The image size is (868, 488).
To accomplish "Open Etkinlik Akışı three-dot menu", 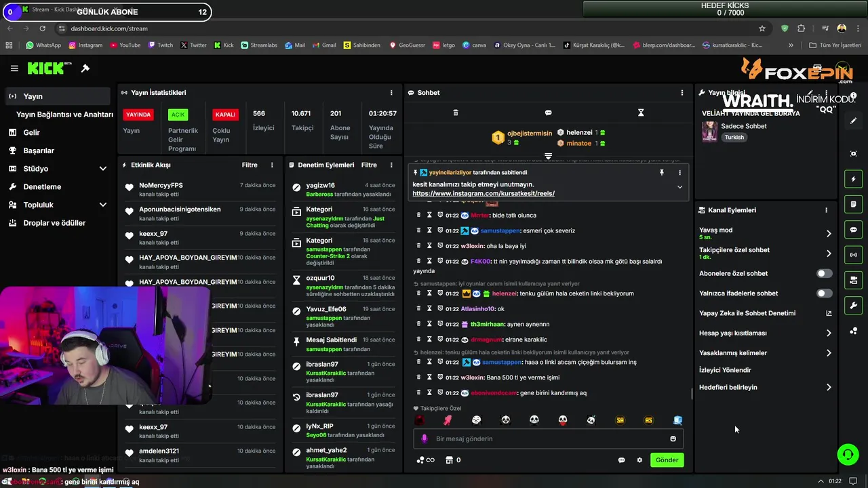I will coord(272,165).
